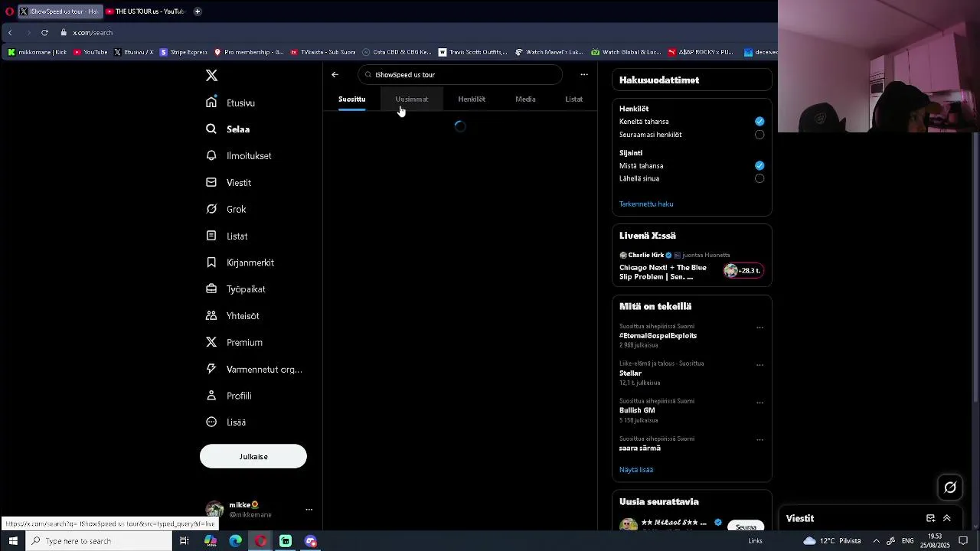Image resolution: width=980 pixels, height=551 pixels.
Task: Open Ilmoitukset notifications
Action: click(239, 156)
